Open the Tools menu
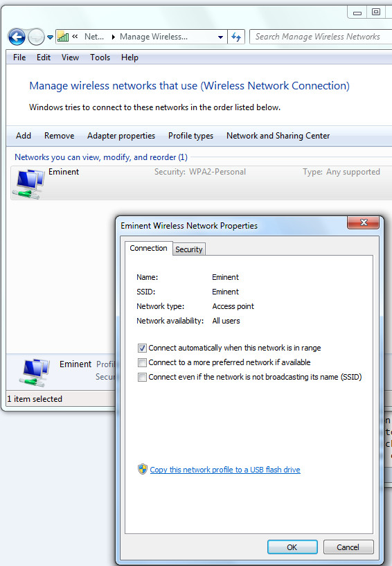This screenshot has height=566, width=392. pos(100,58)
